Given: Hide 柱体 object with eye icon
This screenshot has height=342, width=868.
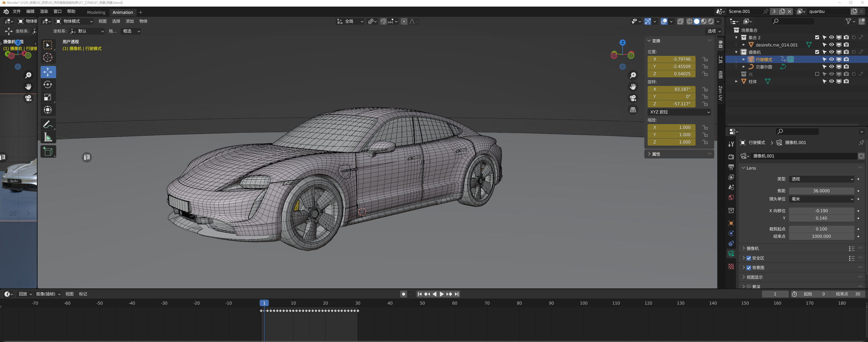Looking at the screenshot, I should pyautogui.click(x=832, y=81).
